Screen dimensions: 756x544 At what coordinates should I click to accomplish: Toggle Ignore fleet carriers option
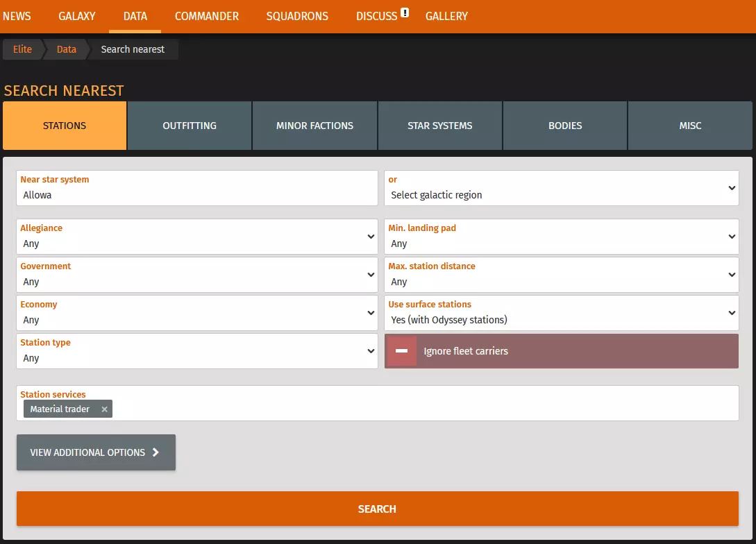tap(561, 351)
